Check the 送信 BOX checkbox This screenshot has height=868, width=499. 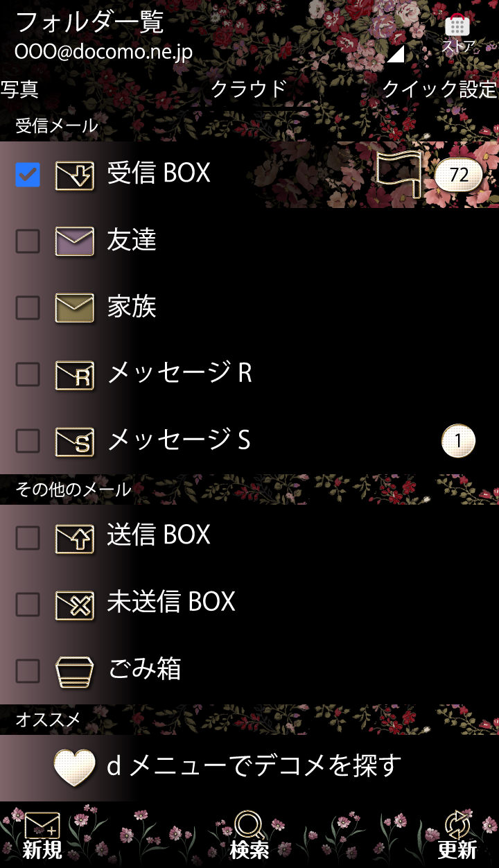(28, 537)
